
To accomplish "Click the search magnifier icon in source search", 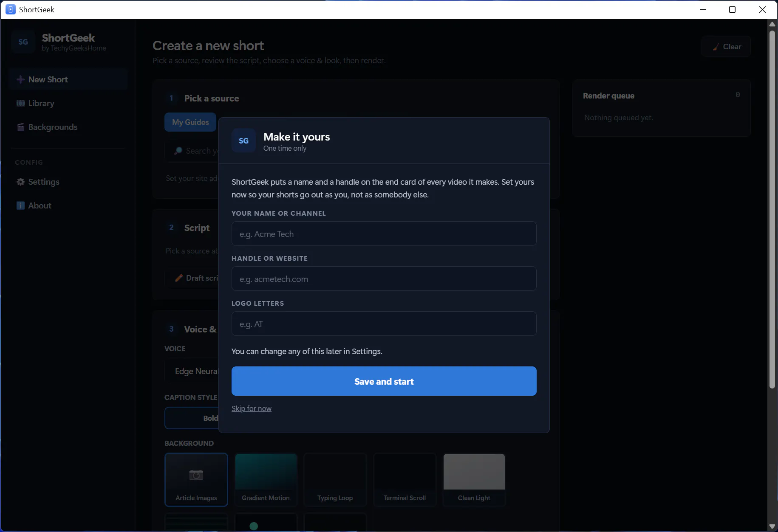I will (x=178, y=151).
